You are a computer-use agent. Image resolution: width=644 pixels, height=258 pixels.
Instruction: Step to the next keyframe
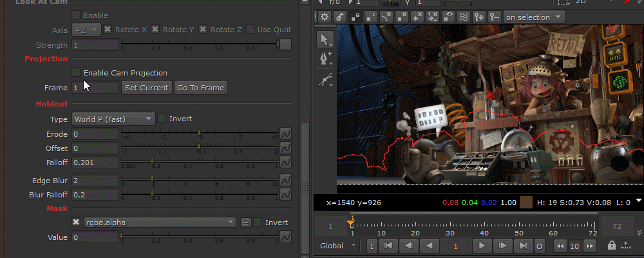pos(502,246)
